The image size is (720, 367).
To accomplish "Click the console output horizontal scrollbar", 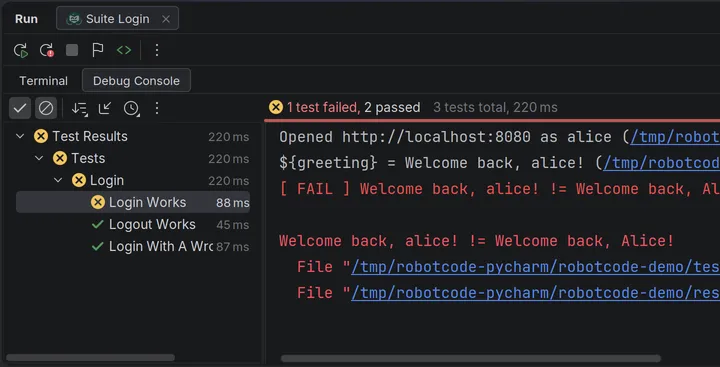I will [x=471, y=358].
